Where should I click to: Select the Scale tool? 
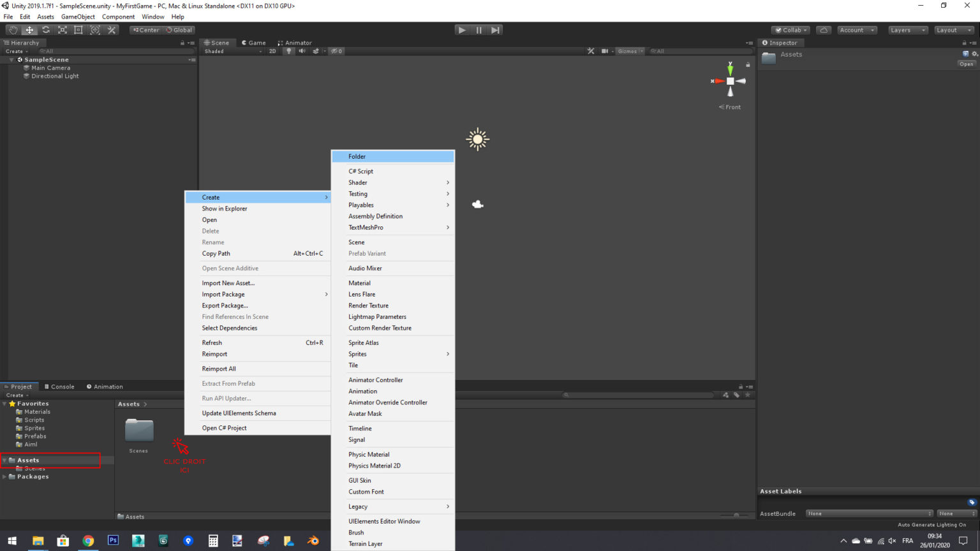[62, 30]
